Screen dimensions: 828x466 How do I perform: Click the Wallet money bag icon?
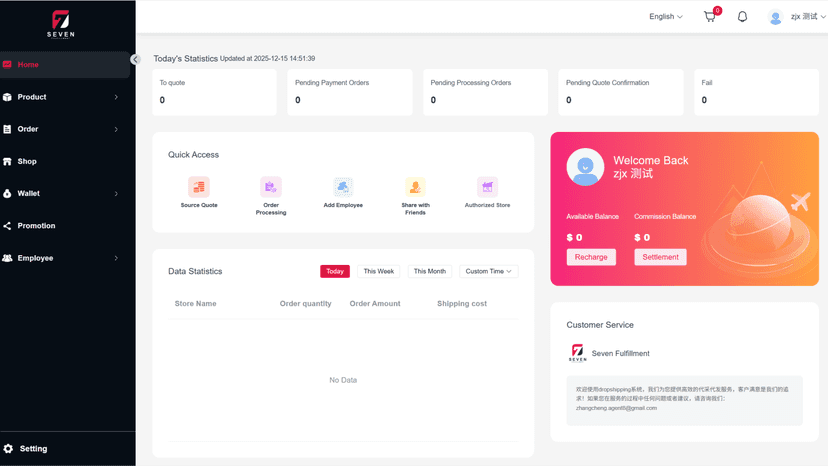[7, 193]
